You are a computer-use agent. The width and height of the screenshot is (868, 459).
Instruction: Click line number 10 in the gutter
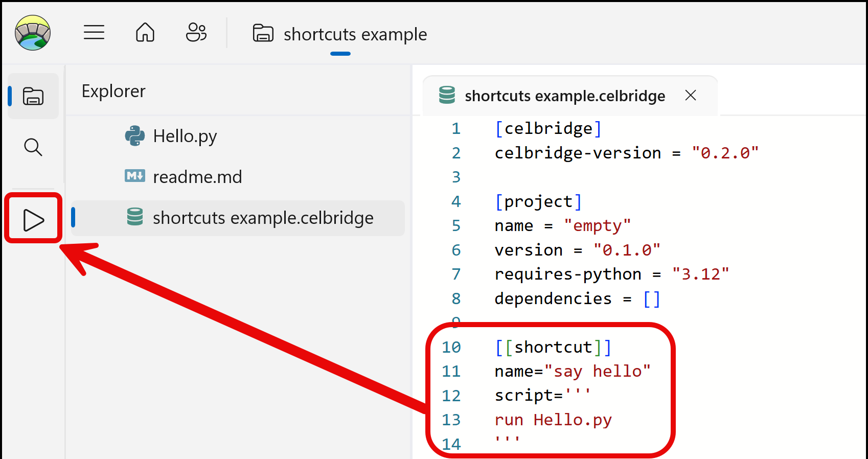(451, 348)
